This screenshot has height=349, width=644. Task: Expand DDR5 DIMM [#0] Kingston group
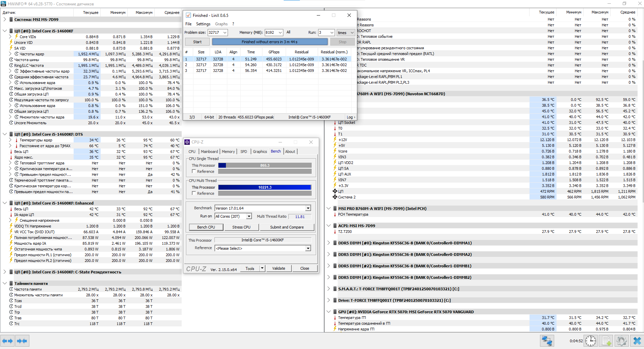[x=329, y=243]
